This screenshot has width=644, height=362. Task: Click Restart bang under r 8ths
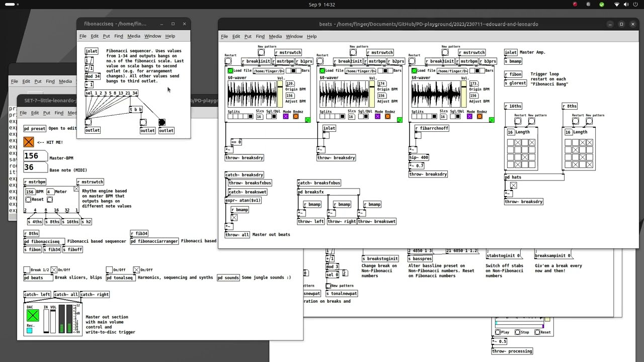pos(576,121)
